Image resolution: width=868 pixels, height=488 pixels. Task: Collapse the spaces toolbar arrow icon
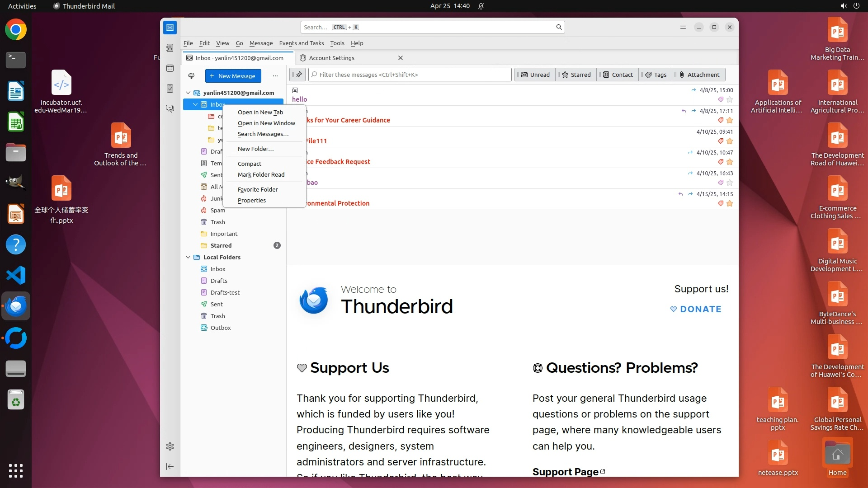pos(170,466)
